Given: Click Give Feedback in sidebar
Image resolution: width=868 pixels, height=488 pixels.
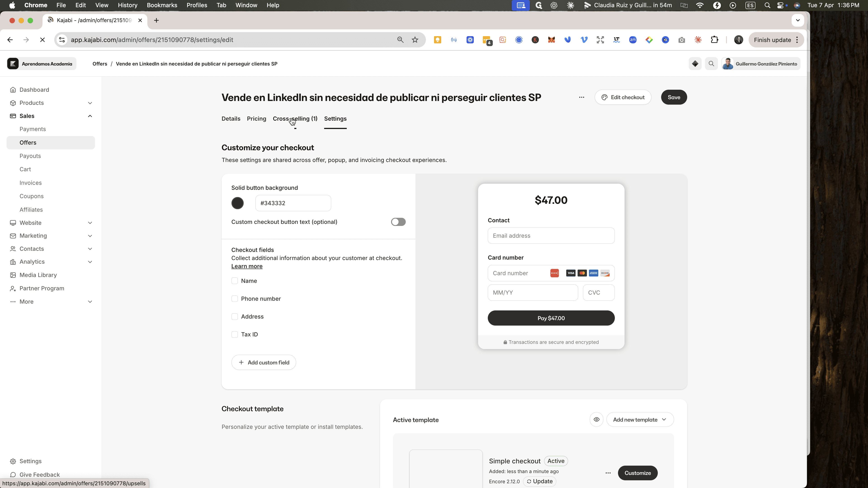Looking at the screenshot, I should (39, 474).
